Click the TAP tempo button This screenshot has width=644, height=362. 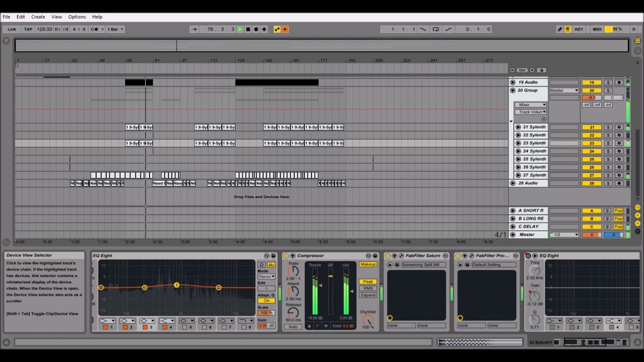coord(28,29)
